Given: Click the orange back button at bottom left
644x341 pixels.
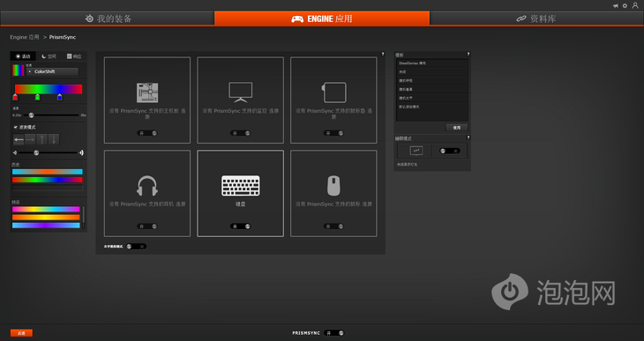Looking at the screenshot, I should 21,333.
